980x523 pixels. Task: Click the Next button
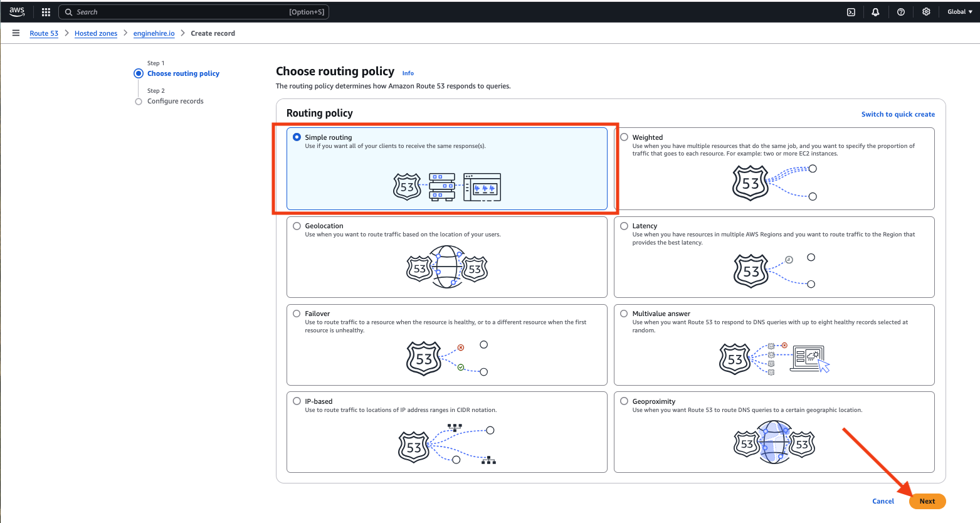pos(927,501)
